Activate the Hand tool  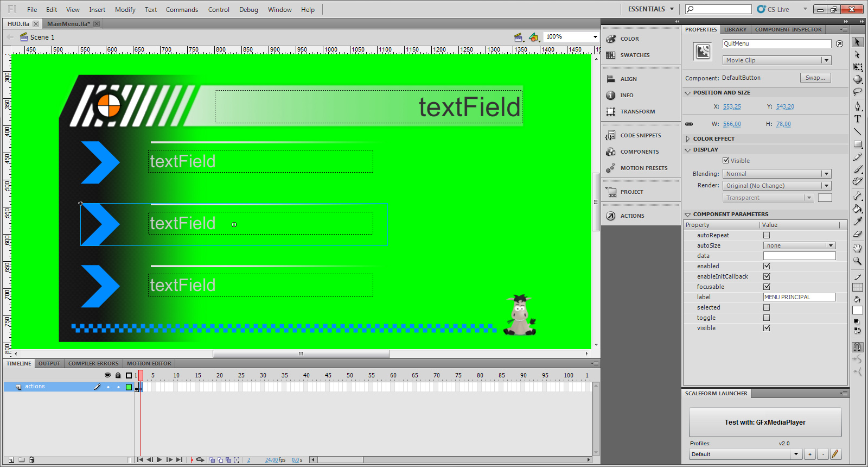point(858,248)
